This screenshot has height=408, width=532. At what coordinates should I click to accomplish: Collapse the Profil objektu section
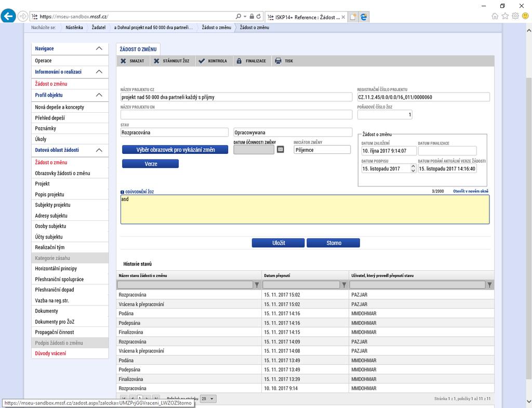(99, 95)
